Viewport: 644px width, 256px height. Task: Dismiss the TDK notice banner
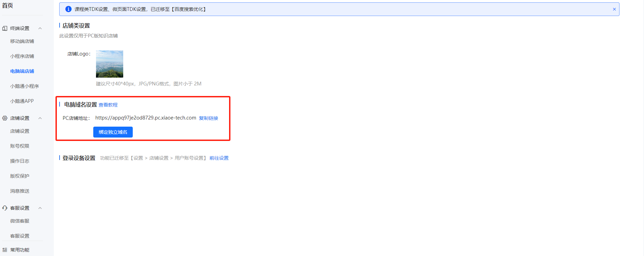pyautogui.click(x=614, y=9)
